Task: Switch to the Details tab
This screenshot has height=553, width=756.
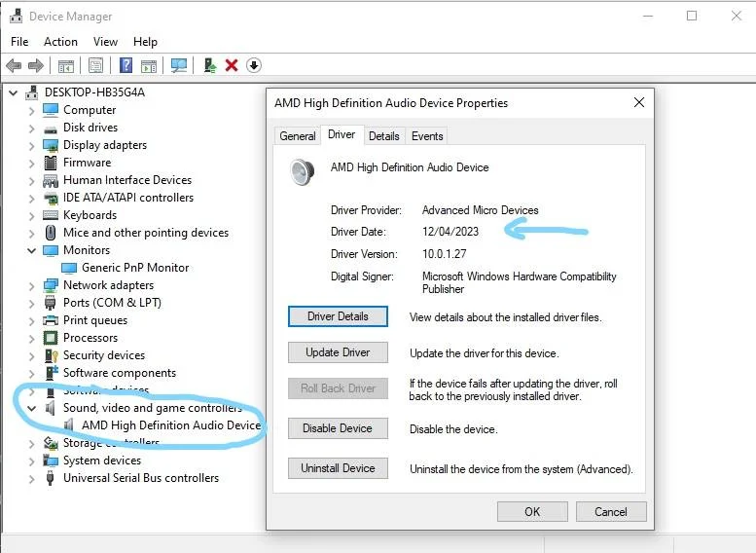Action: pyautogui.click(x=383, y=136)
